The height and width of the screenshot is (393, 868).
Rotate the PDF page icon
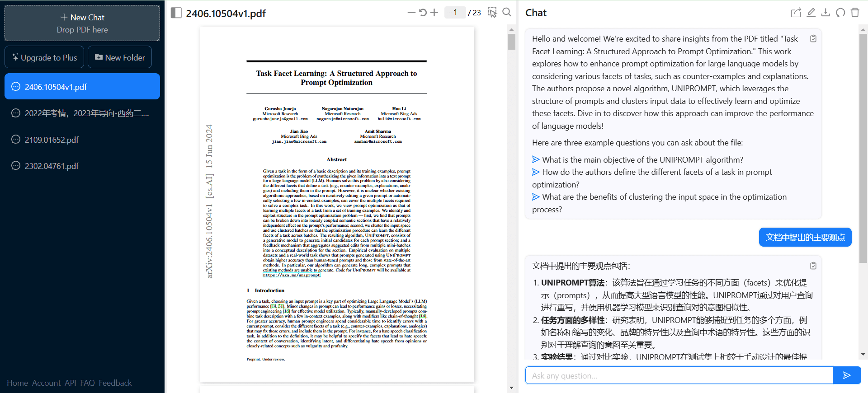click(423, 13)
